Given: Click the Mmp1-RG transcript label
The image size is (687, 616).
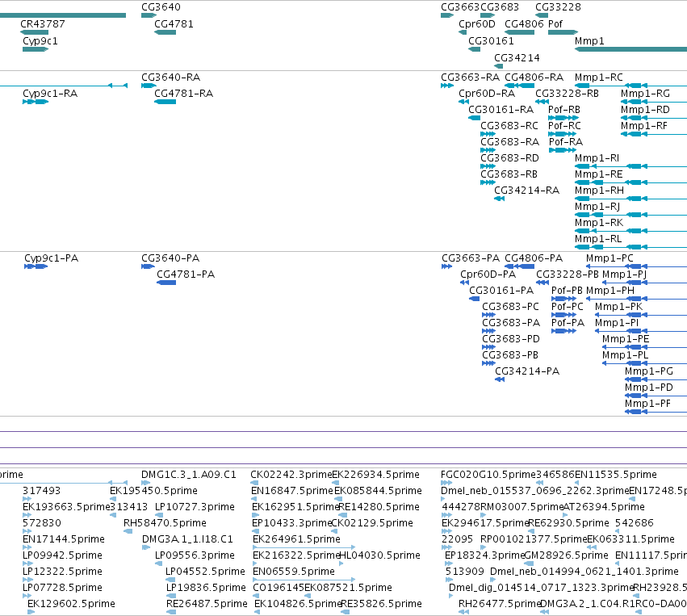Looking at the screenshot, I should [645, 94].
